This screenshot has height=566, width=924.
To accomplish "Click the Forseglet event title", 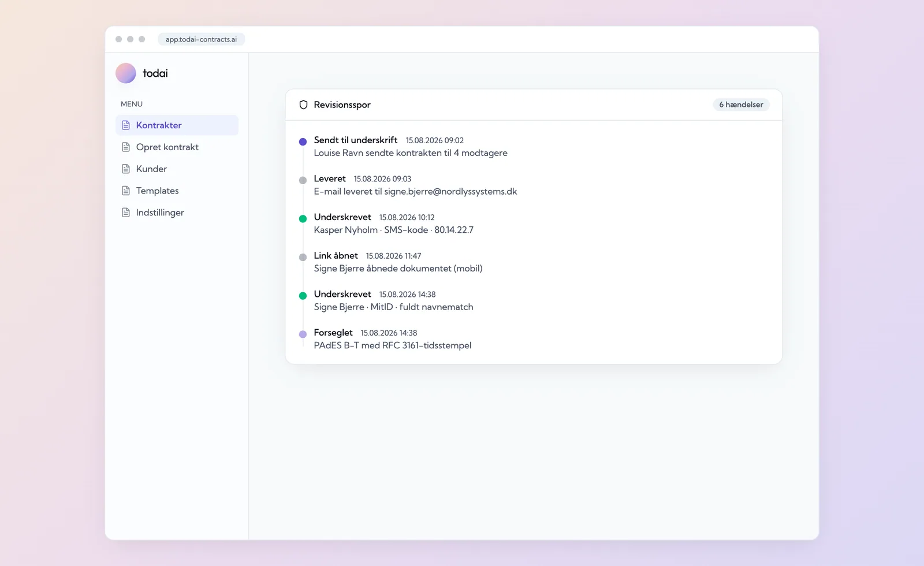I will [x=333, y=333].
